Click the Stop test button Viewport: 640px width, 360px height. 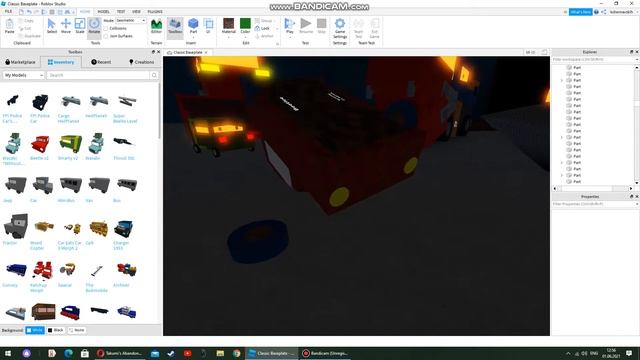coord(322,26)
